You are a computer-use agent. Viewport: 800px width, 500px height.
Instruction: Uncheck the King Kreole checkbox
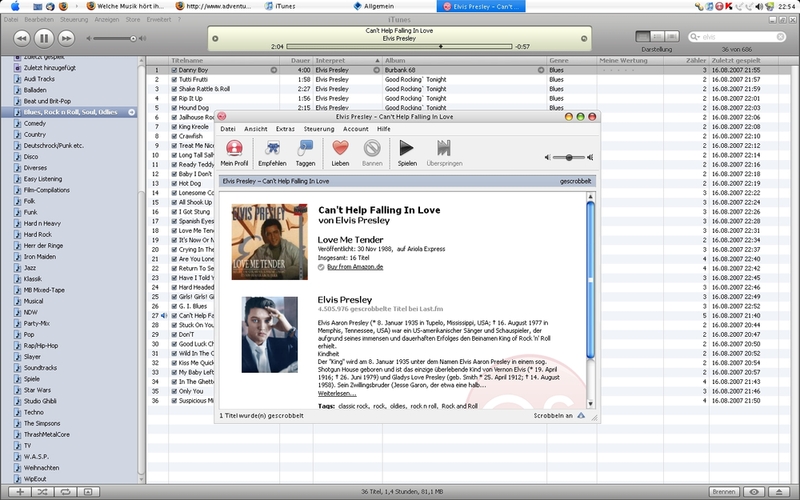click(x=174, y=127)
